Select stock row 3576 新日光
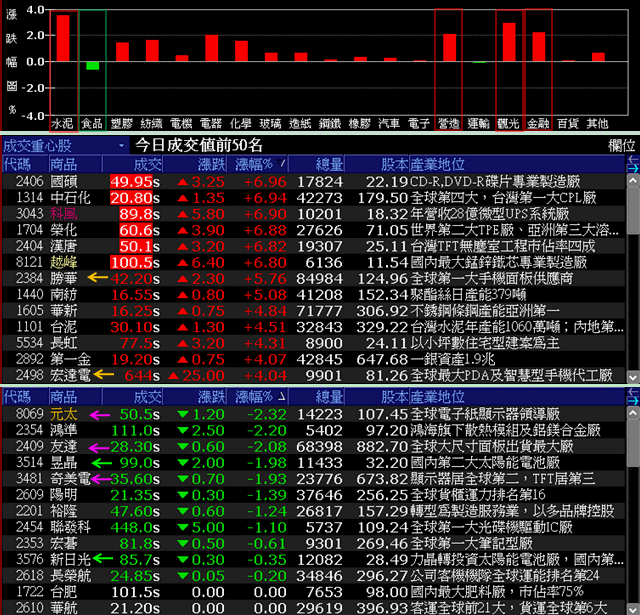The width and height of the screenshot is (640, 615). point(313,559)
